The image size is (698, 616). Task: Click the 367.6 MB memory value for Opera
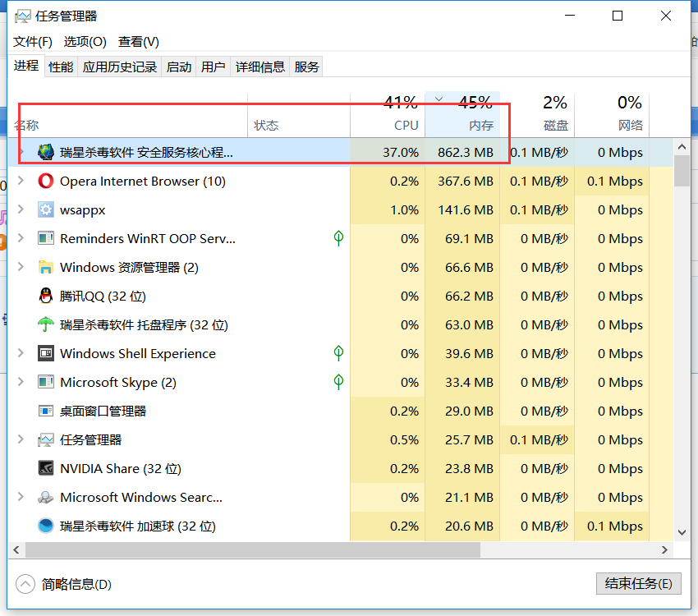(466, 182)
